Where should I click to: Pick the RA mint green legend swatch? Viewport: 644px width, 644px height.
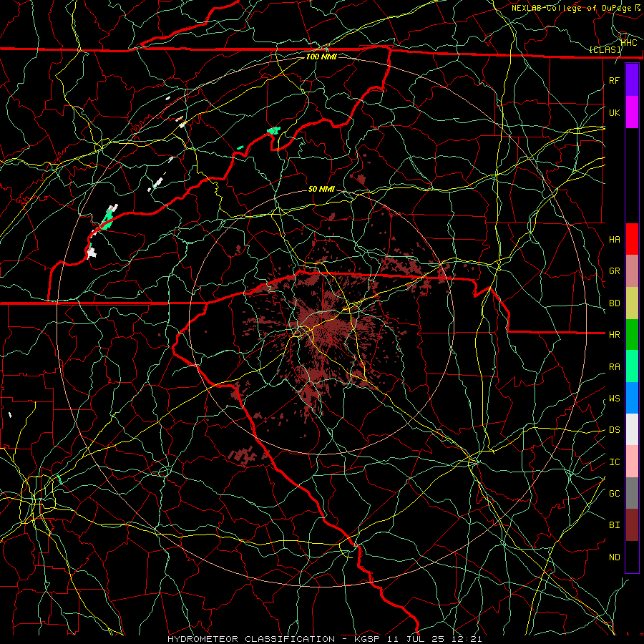[632, 366]
